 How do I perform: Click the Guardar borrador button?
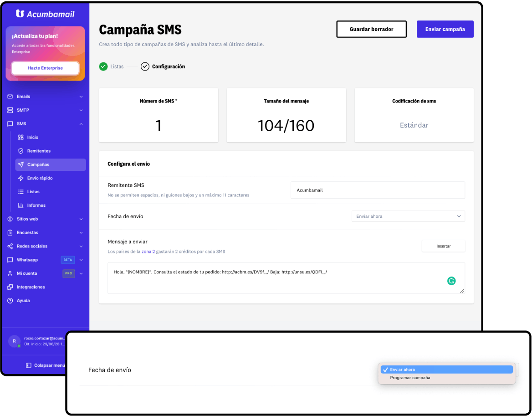[372, 29]
